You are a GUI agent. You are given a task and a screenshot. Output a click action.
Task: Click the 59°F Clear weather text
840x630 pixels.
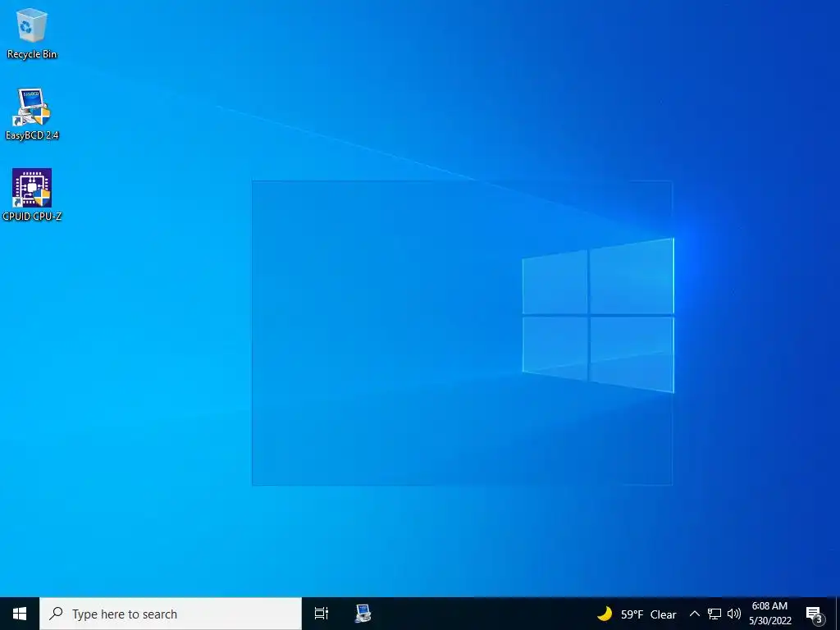[649, 614]
